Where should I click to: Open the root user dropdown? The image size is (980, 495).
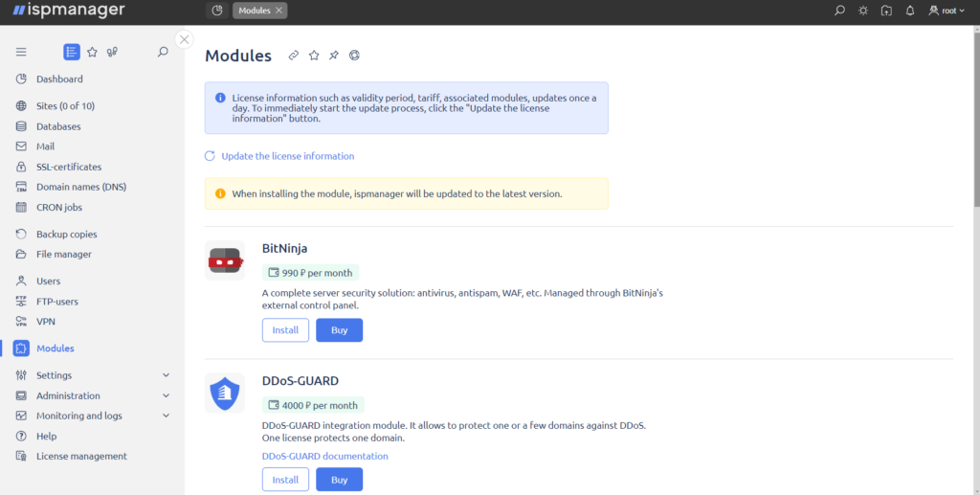947,11
